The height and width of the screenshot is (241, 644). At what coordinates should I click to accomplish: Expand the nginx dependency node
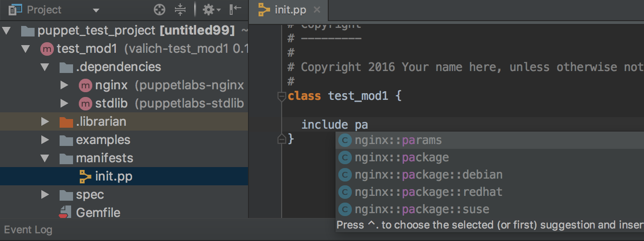[64, 85]
